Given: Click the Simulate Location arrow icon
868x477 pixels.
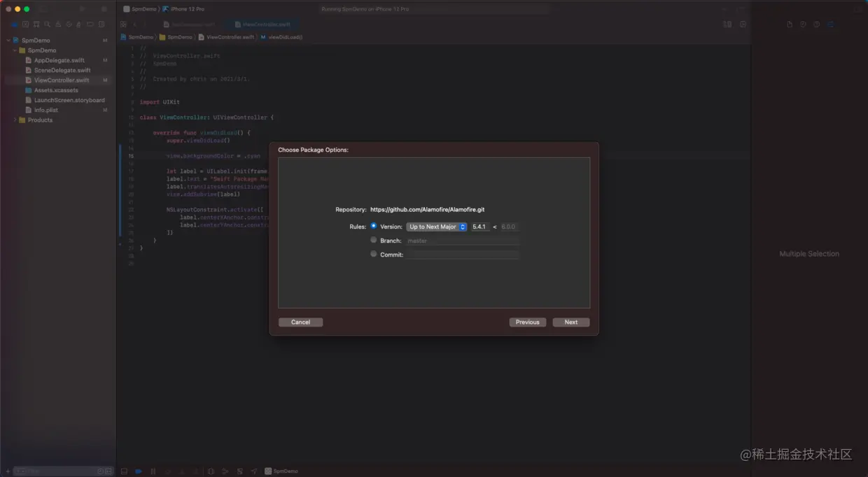Looking at the screenshot, I should 254,471.
